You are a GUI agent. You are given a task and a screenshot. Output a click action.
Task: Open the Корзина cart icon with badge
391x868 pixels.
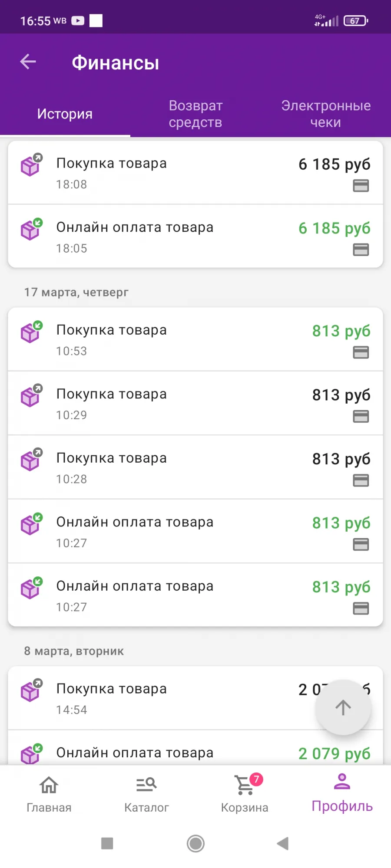[x=245, y=785]
